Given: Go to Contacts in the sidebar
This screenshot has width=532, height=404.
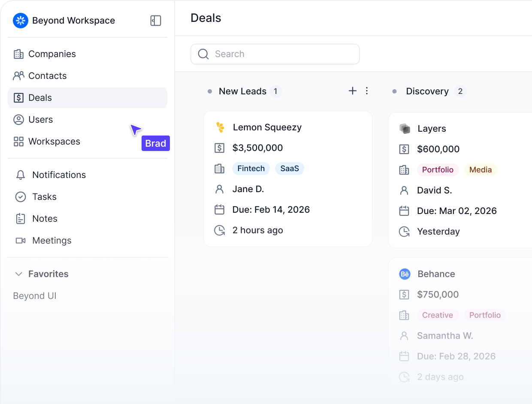Looking at the screenshot, I should [x=88, y=76].
